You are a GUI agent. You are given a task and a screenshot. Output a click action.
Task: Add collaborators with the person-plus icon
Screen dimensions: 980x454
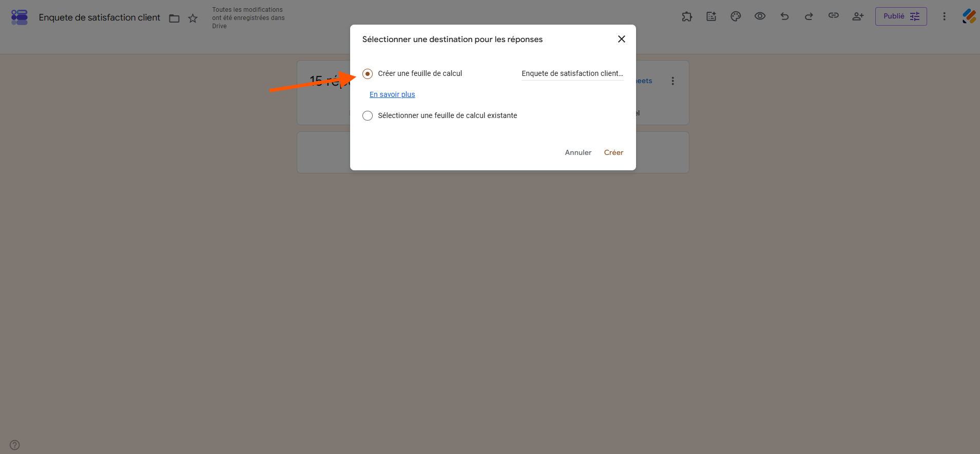pos(858,16)
